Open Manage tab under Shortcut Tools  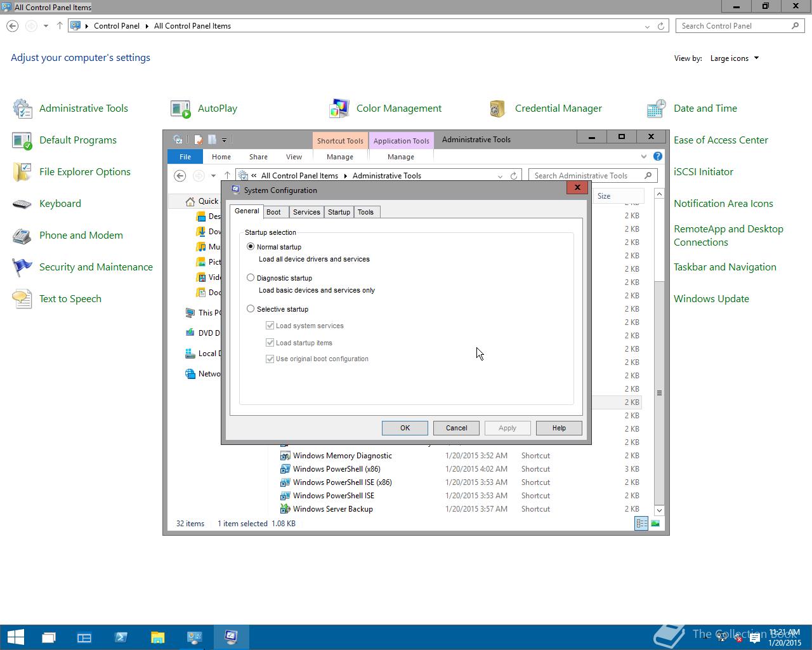click(340, 157)
